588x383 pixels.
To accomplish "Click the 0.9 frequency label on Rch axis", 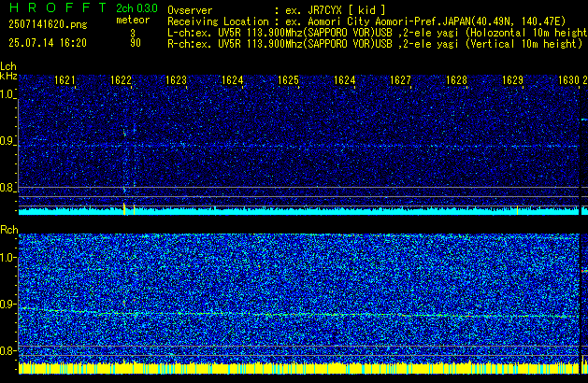I will click(7, 304).
